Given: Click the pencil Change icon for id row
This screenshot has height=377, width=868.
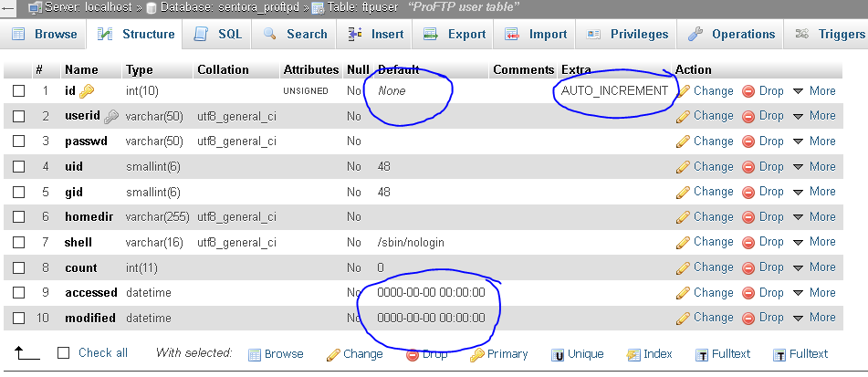Looking at the screenshot, I should 683,90.
